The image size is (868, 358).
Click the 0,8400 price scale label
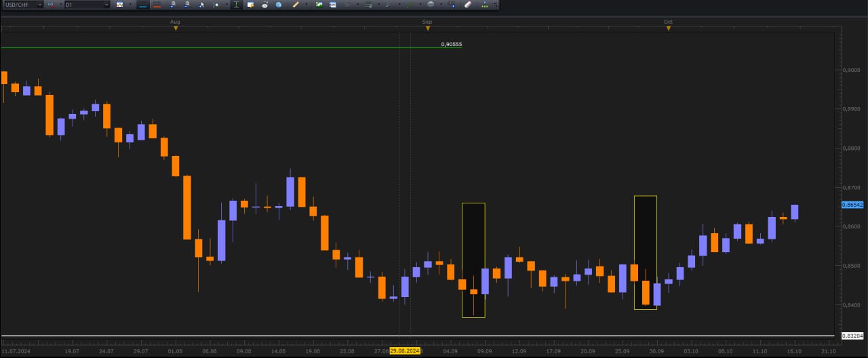tap(851, 305)
